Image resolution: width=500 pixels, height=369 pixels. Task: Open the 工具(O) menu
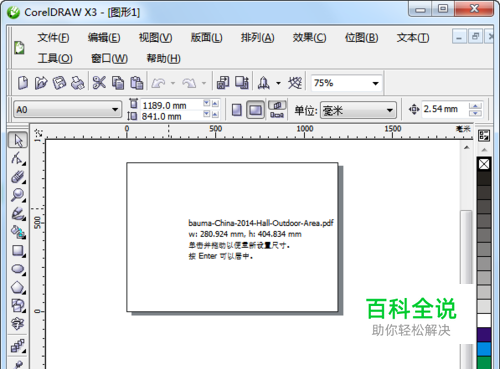point(55,59)
